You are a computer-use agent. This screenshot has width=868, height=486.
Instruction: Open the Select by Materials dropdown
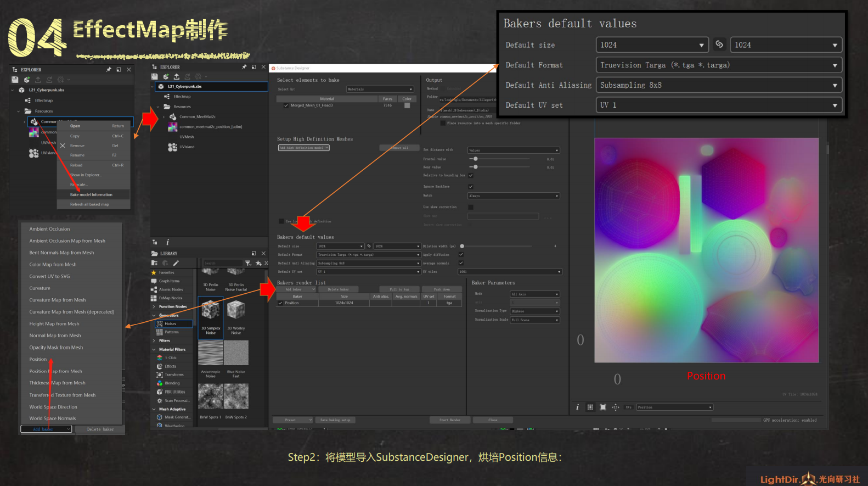pyautogui.click(x=380, y=89)
